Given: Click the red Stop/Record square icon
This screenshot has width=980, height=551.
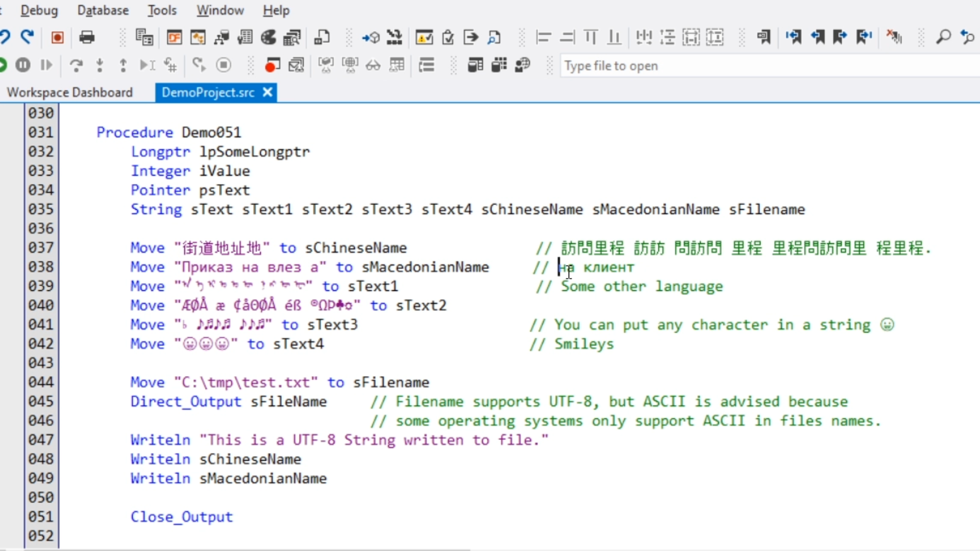Looking at the screenshot, I should tap(57, 37).
